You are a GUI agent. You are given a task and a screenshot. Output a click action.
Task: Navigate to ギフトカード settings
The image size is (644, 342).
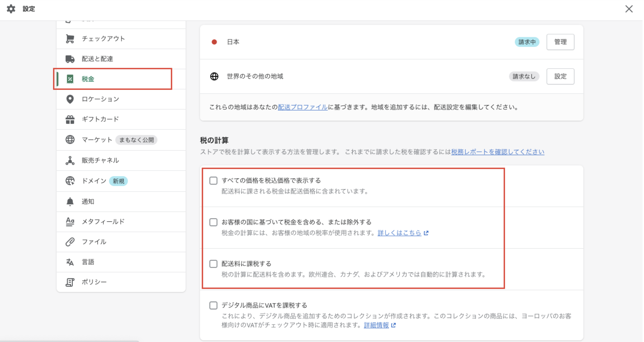click(121, 119)
